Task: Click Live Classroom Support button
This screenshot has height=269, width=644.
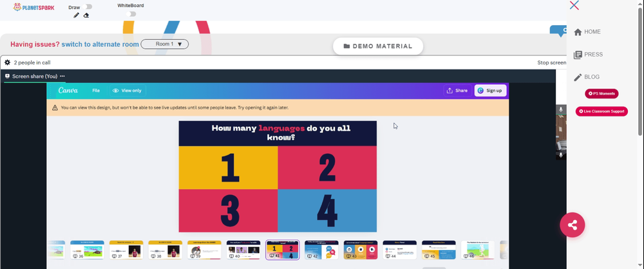Action: pos(601,111)
